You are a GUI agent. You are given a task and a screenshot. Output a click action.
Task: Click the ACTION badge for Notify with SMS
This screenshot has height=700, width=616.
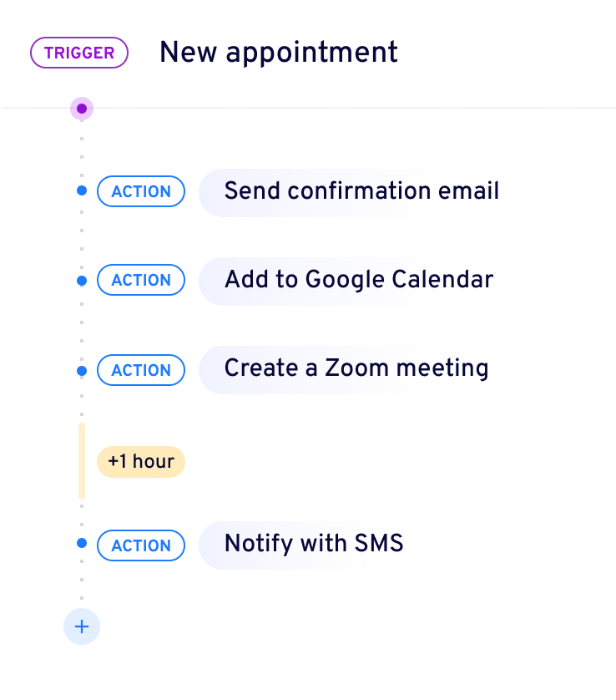(141, 545)
